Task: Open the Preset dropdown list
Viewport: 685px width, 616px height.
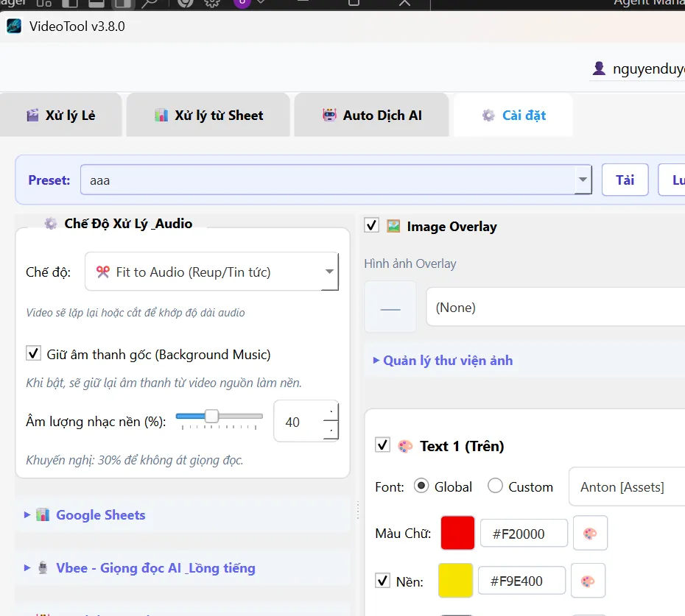Action: click(x=583, y=180)
